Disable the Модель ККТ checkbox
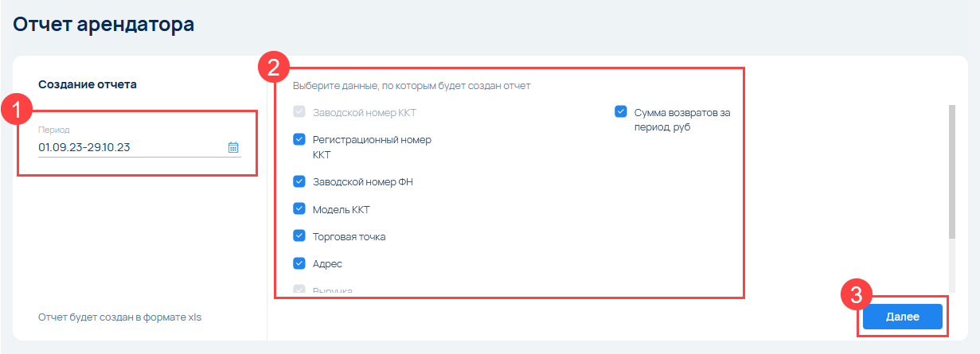This screenshot has width=980, height=354. point(299,209)
